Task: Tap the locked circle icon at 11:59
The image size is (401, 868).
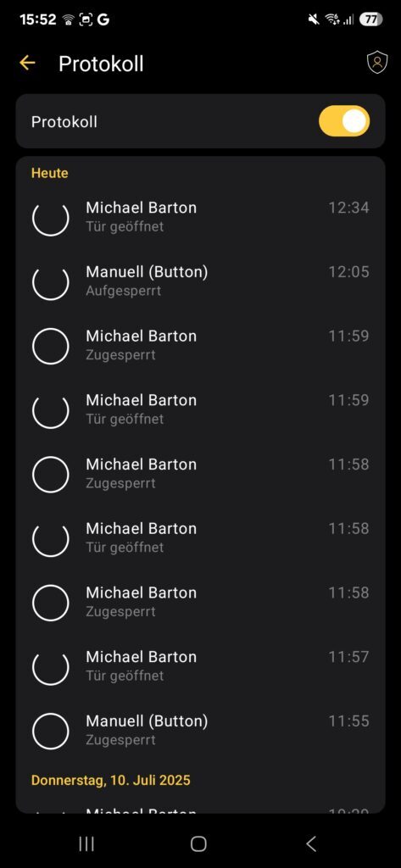Action: pyautogui.click(x=50, y=346)
